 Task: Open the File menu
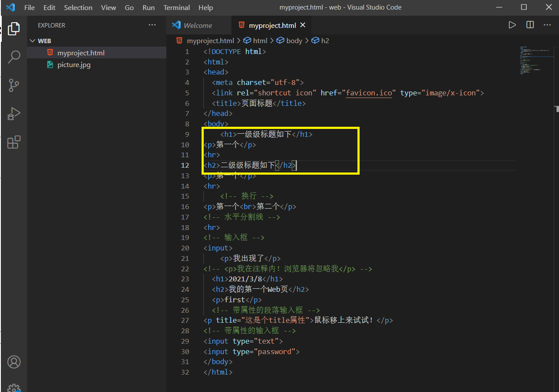pyautogui.click(x=30, y=7)
